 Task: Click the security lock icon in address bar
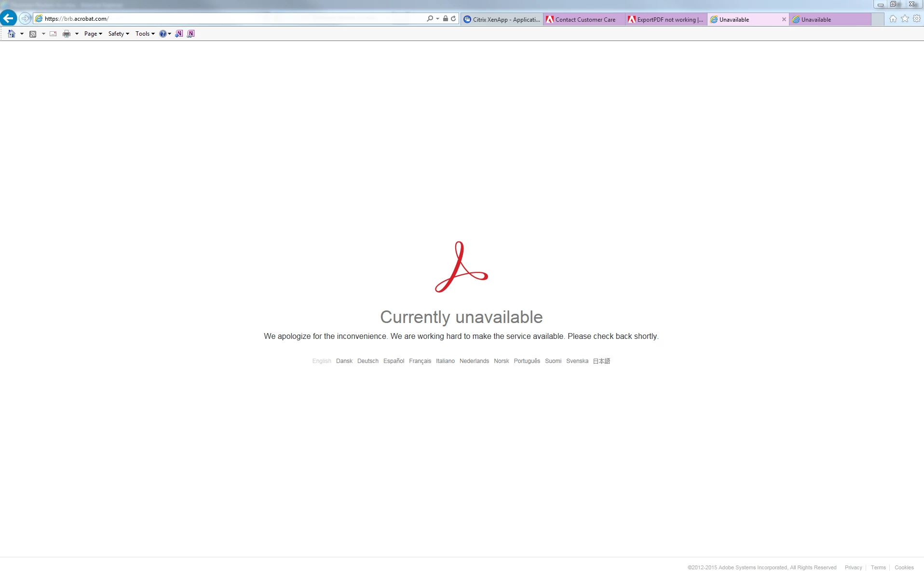coord(446,19)
